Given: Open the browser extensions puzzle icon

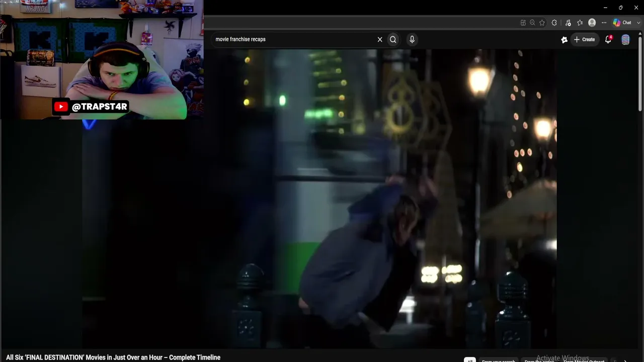Looking at the screenshot, I should (x=554, y=23).
